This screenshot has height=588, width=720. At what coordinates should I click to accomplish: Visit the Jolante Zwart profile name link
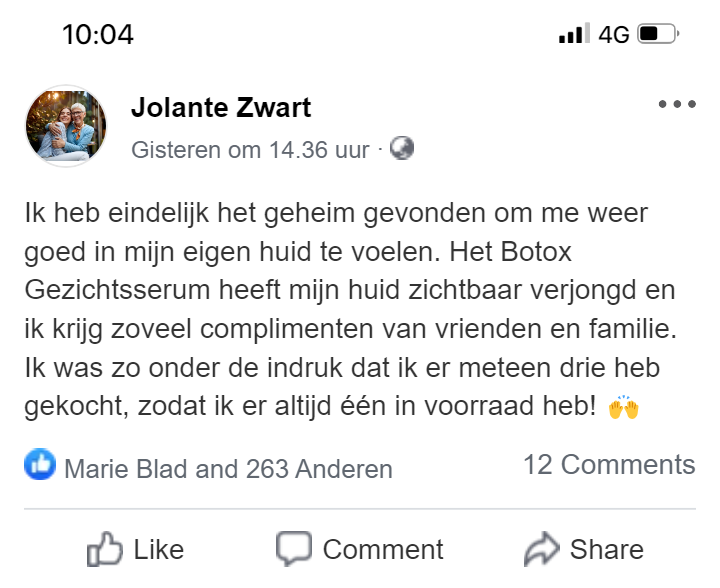[x=221, y=108]
